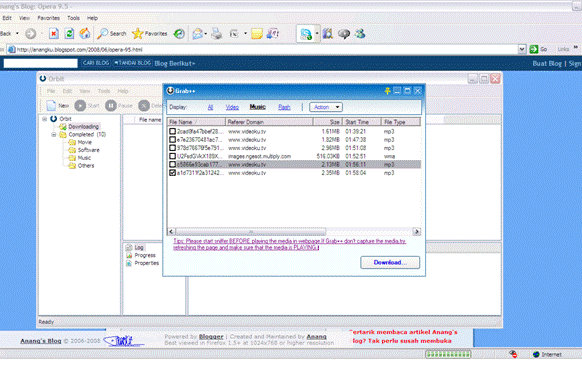
Task: Check the highlighted 2.13MB row checkbox
Action: (172, 164)
